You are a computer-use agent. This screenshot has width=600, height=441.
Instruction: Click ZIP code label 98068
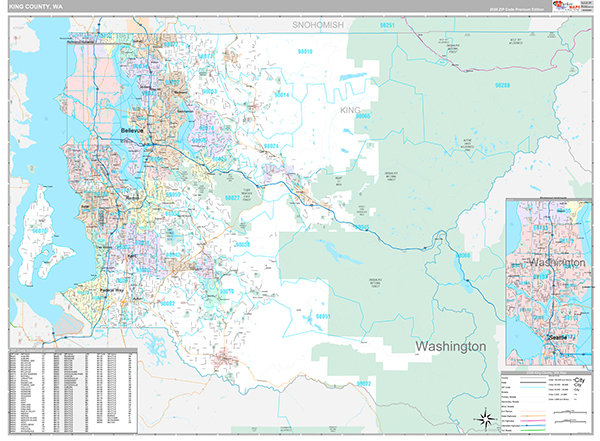463,255
